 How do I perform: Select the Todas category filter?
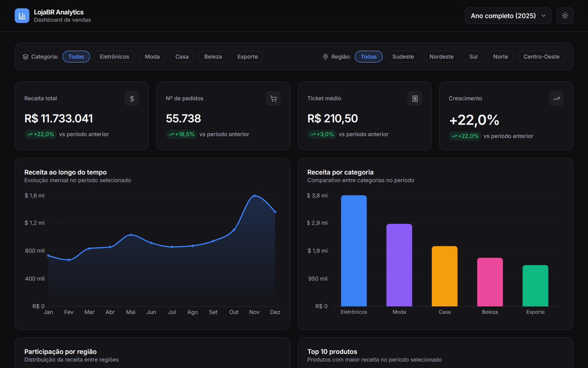pos(76,57)
